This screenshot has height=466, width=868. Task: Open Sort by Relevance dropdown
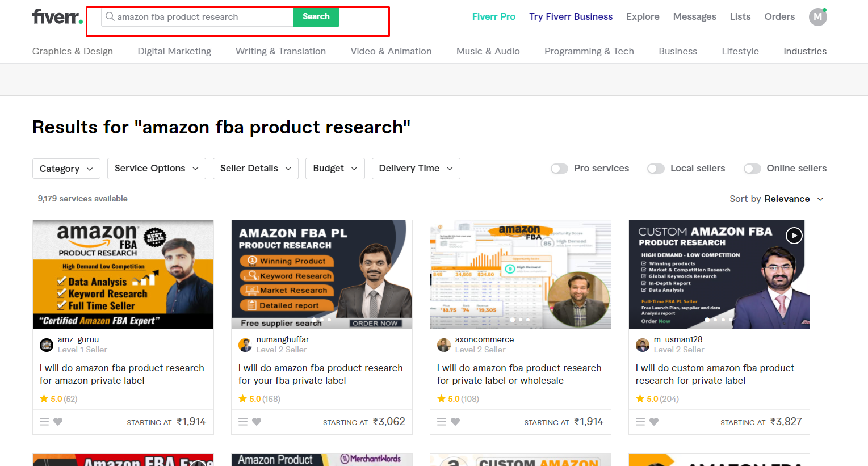[x=776, y=199]
